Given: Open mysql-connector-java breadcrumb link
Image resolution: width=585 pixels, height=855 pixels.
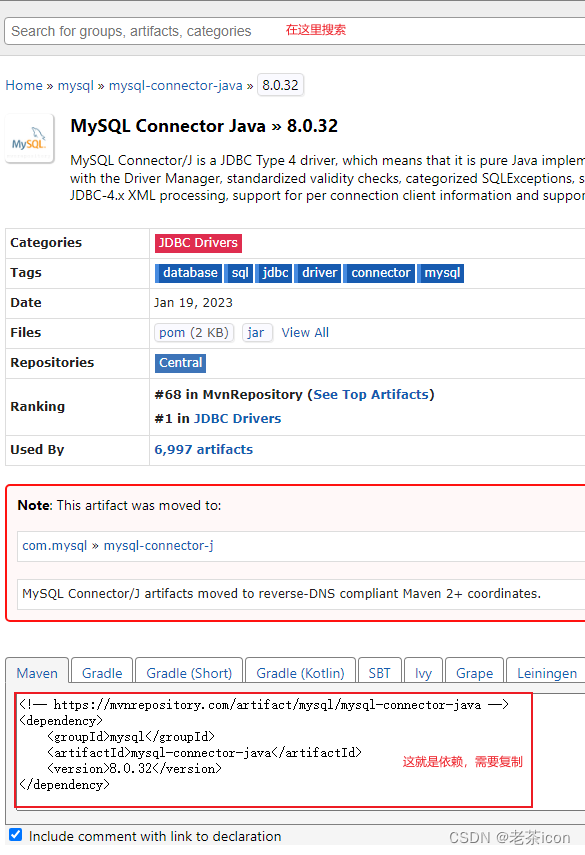Looking at the screenshot, I should (x=176, y=86).
